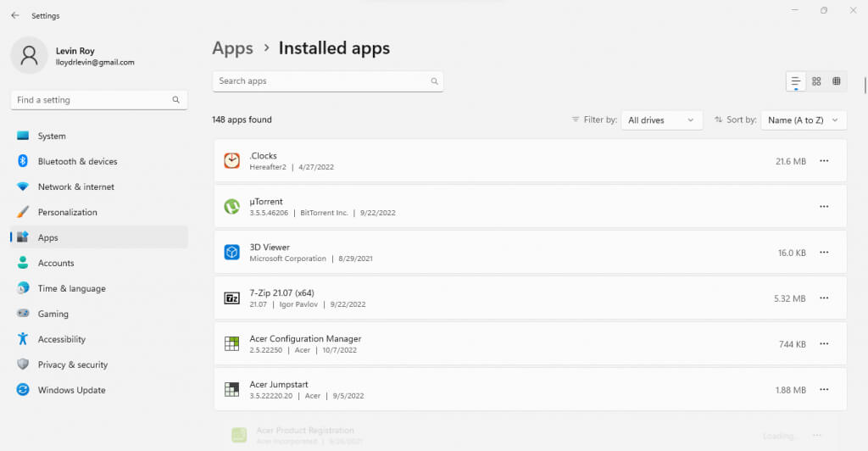The height and width of the screenshot is (451, 868).
Task: Click the .Clocks app icon
Action: click(x=231, y=161)
